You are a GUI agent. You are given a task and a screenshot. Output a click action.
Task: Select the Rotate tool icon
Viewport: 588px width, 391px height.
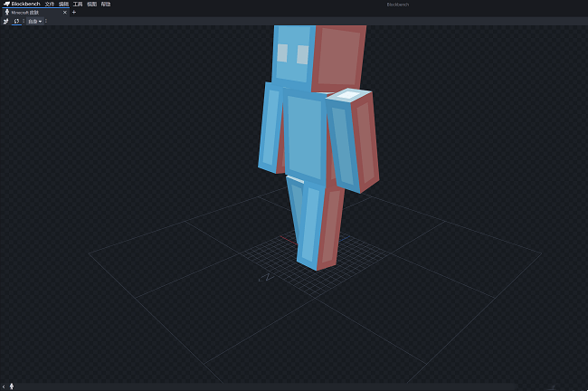(16, 21)
